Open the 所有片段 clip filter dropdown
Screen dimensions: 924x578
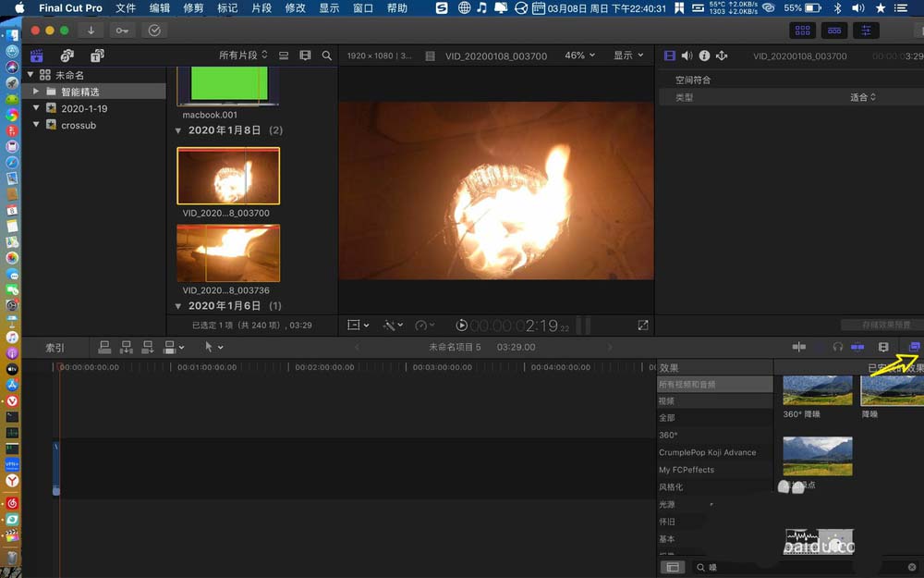tap(243, 55)
